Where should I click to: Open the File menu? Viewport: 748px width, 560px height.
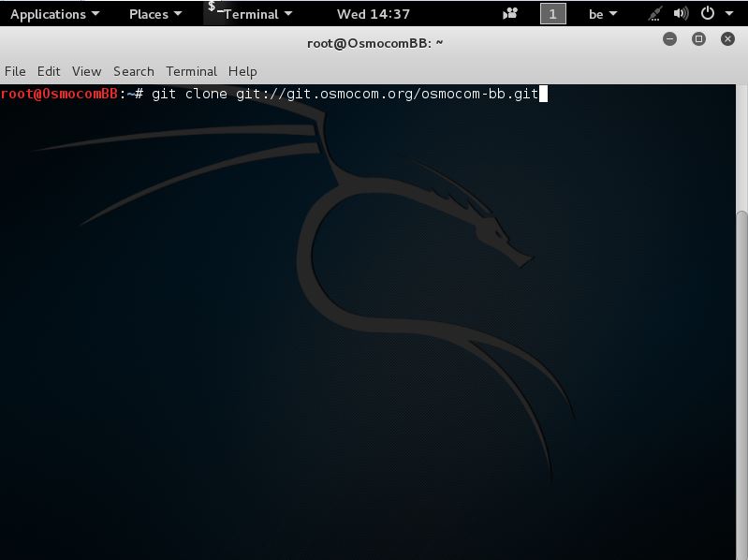point(15,71)
